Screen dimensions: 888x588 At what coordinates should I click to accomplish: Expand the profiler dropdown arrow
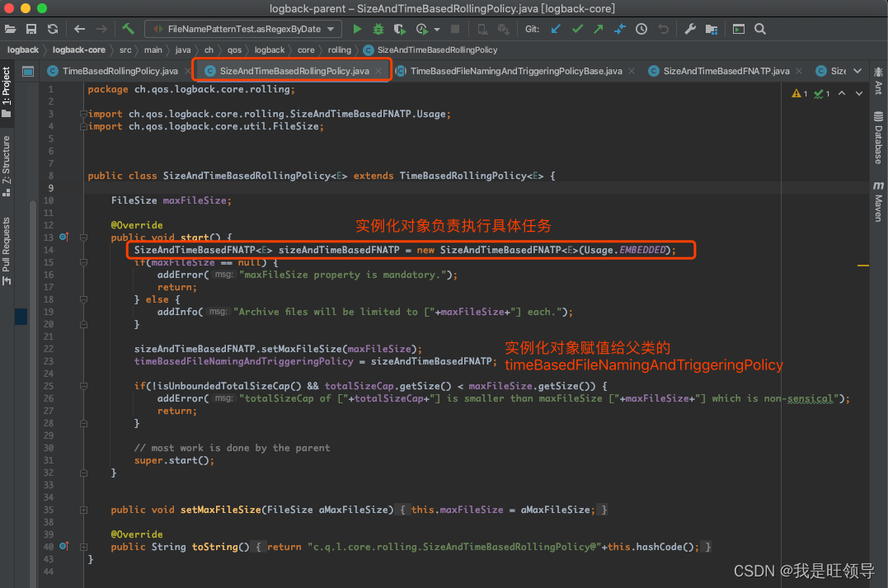[437, 30]
